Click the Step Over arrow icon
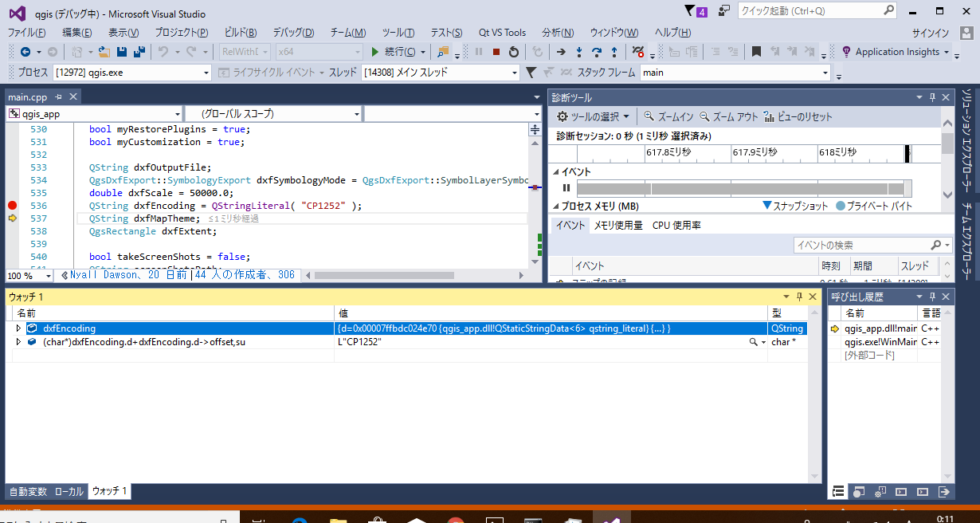The width and height of the screenshot is (980, 523). click(596, 52)
